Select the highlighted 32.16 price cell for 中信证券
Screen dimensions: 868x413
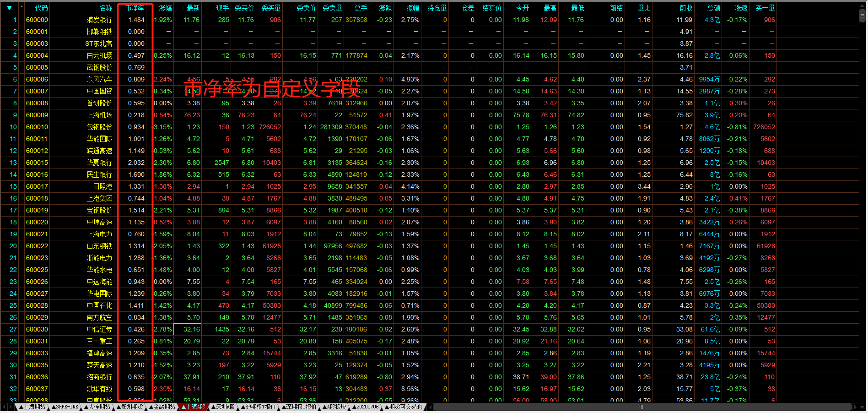point(188,329)
